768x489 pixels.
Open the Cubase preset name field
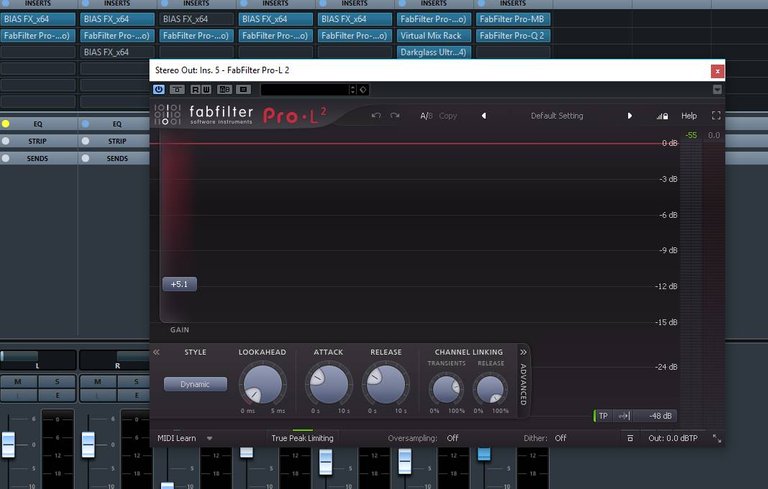click(x=304, y=89)
